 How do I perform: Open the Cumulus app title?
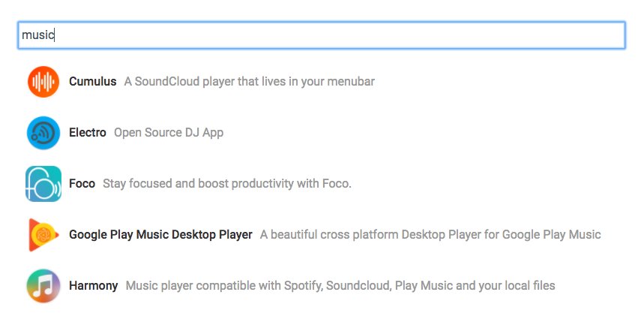[x=93, y=81]
